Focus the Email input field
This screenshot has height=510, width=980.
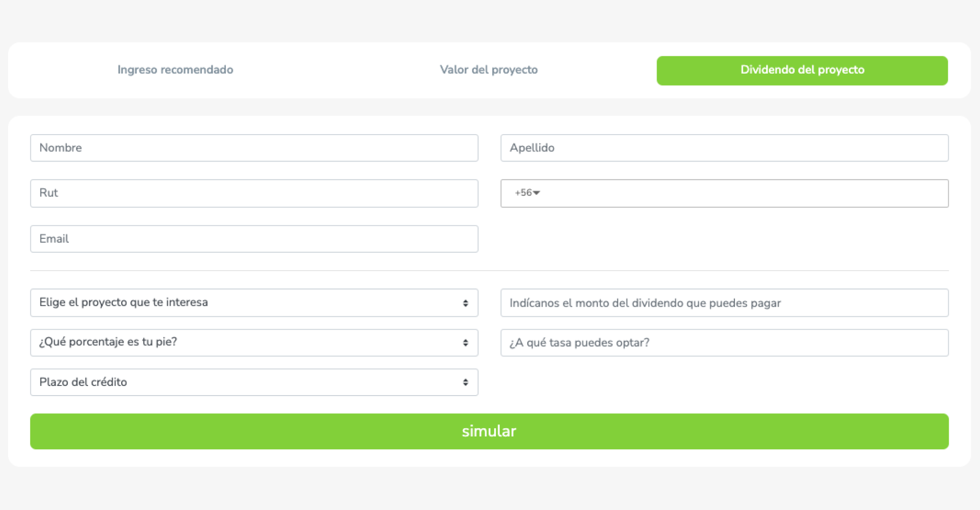tap(254, 239)
